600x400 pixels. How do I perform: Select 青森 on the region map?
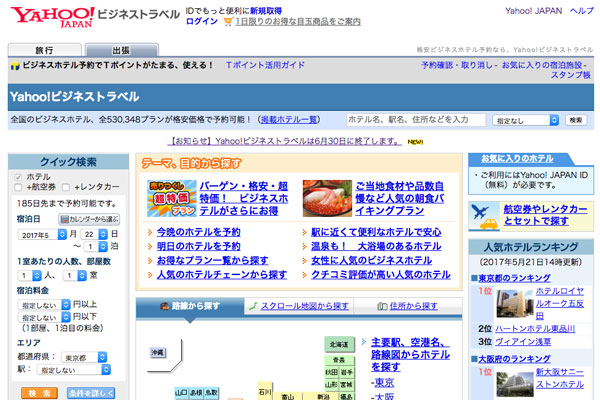(339, 360)
